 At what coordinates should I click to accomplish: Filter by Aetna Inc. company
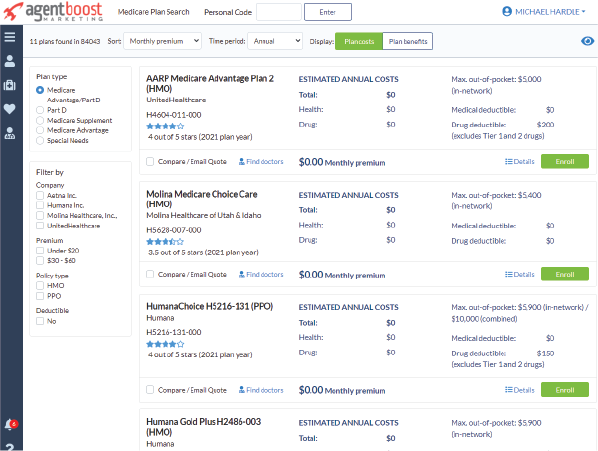coord(40,196)
